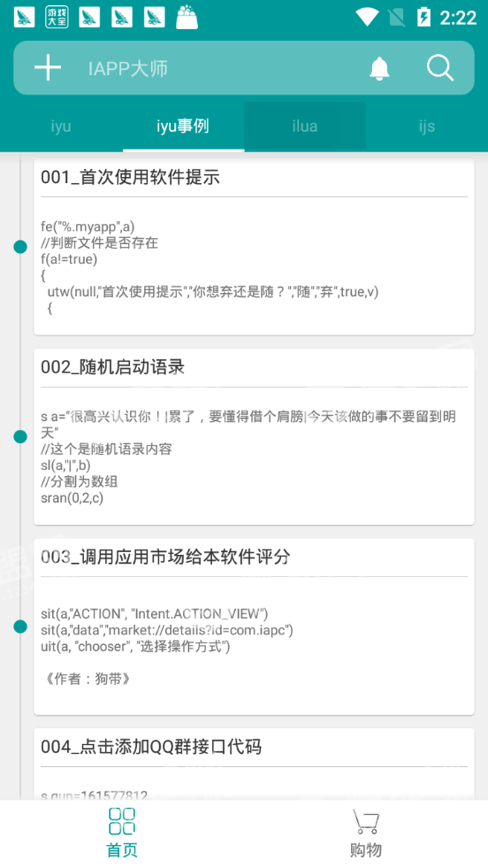
Task: Open the 首页 home grid icon
Action: pos(122,821)
